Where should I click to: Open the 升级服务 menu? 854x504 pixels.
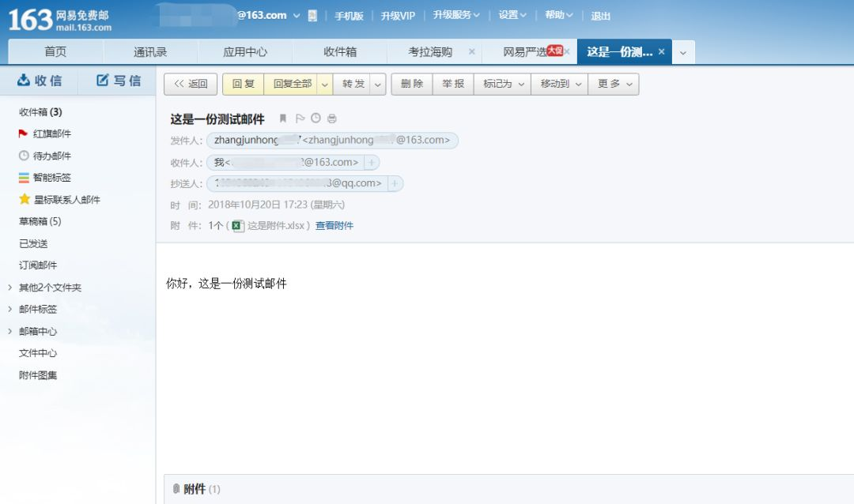click(456, 15)
